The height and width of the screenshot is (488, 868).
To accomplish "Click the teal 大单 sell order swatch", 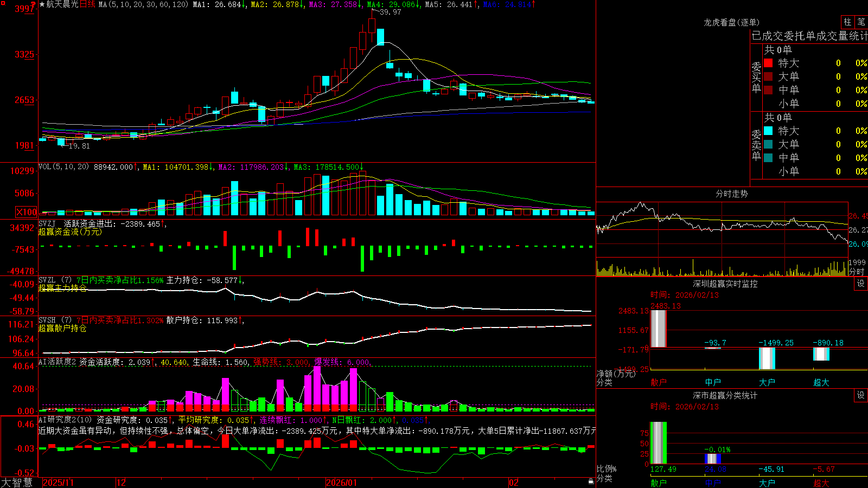I will coord(768,144).
